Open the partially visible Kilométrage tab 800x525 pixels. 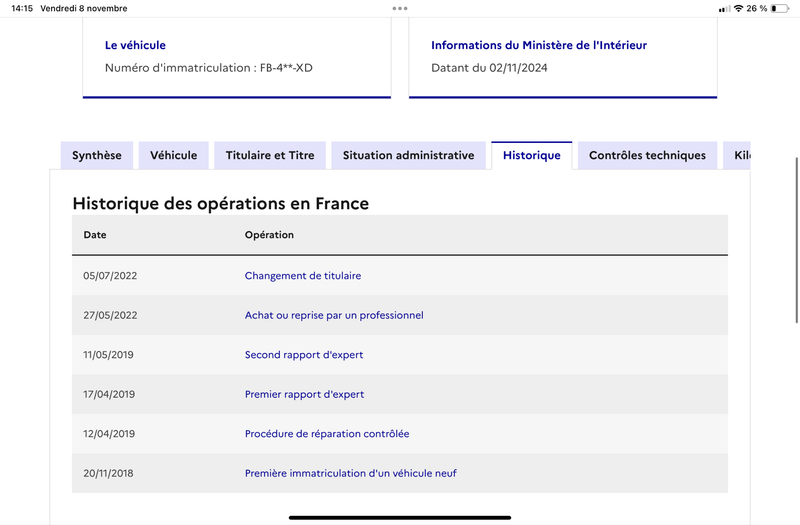pos(737,155)
